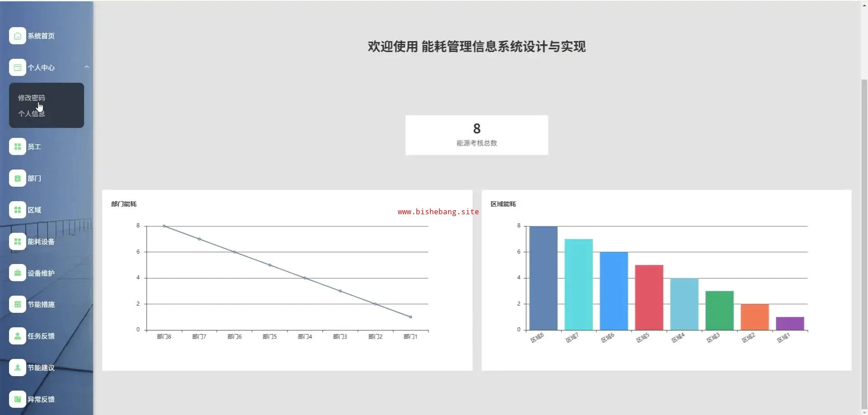Open the 修改密码 submenu item
This screenshot has width=868, height=415.
[32, 98]
